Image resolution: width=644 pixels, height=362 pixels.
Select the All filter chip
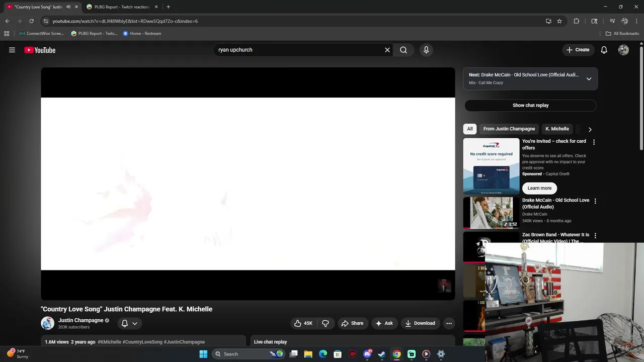[470, 129]
